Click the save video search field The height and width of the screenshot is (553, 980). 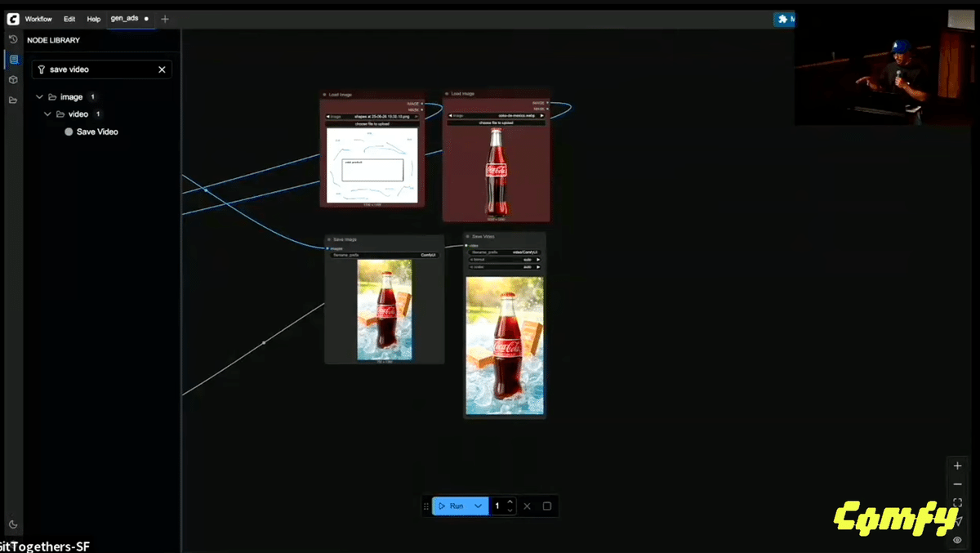[x=102, y=69]
